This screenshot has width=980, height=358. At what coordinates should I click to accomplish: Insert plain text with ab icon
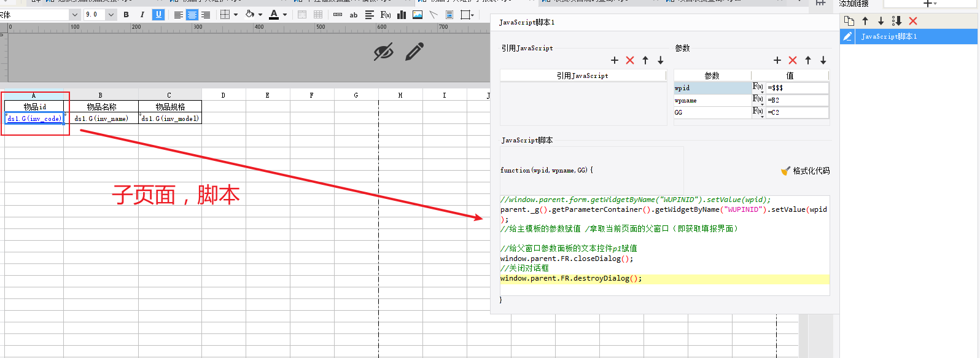(x=354, y=15)
